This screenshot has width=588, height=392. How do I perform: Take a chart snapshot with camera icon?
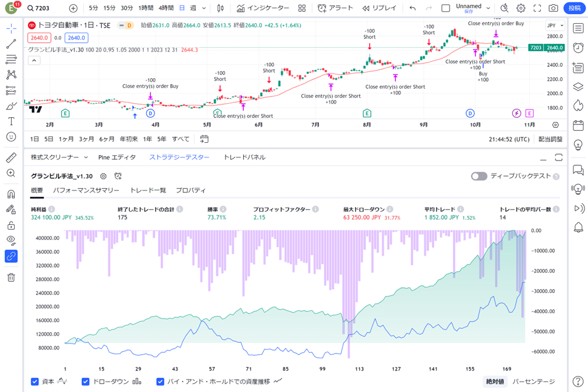tap(553, 8)
